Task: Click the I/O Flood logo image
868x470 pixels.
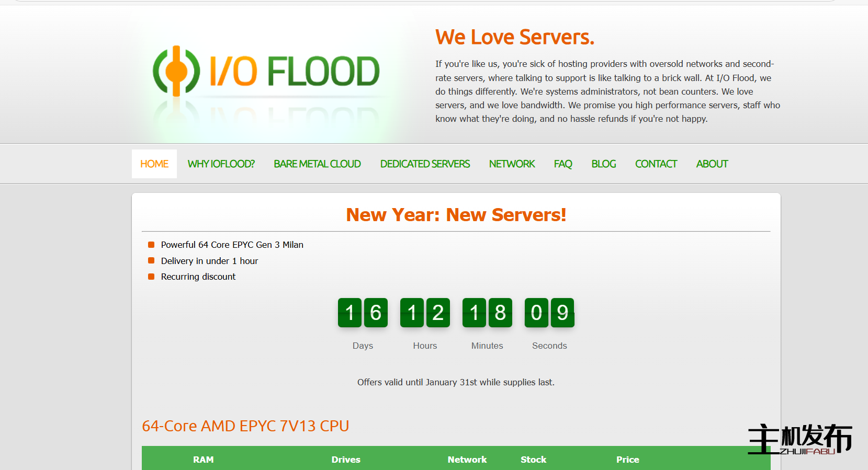Action: (267, 72)
